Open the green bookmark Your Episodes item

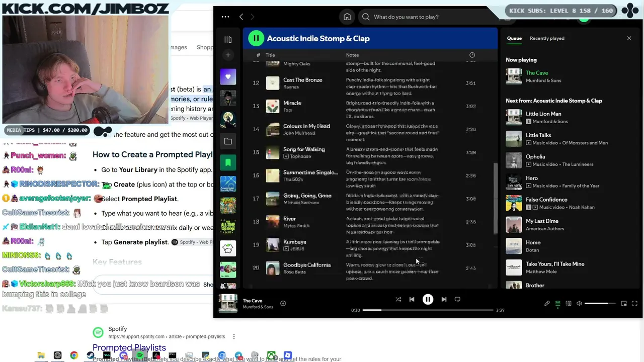coord(228,162)
